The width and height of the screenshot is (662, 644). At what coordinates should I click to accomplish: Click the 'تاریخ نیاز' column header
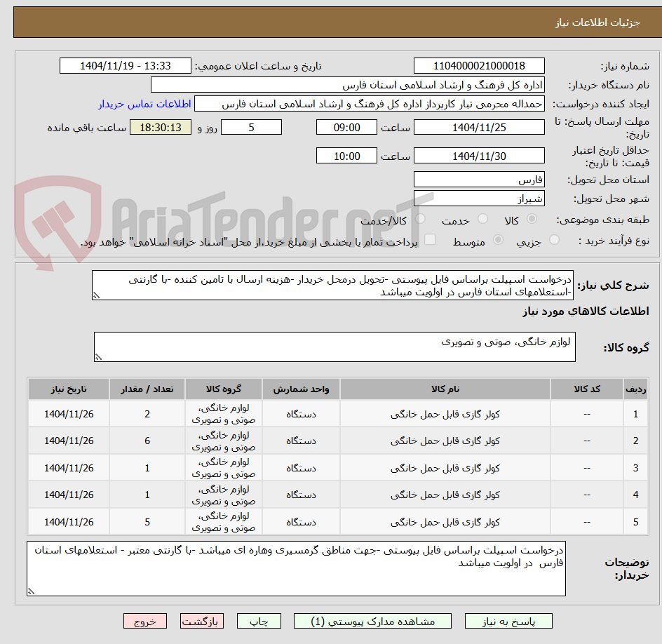pyautogui.click(x=69, y=389)
